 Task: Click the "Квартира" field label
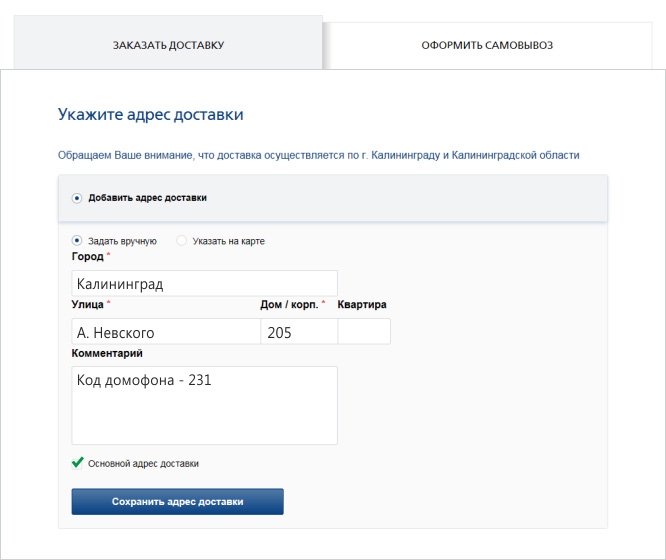(362, 305)
